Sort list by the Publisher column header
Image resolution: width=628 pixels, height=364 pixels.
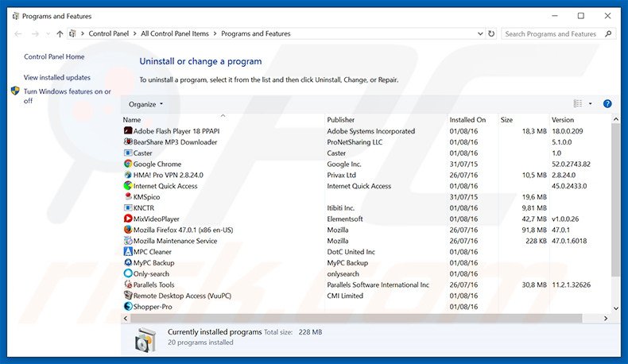click(341, 120)
